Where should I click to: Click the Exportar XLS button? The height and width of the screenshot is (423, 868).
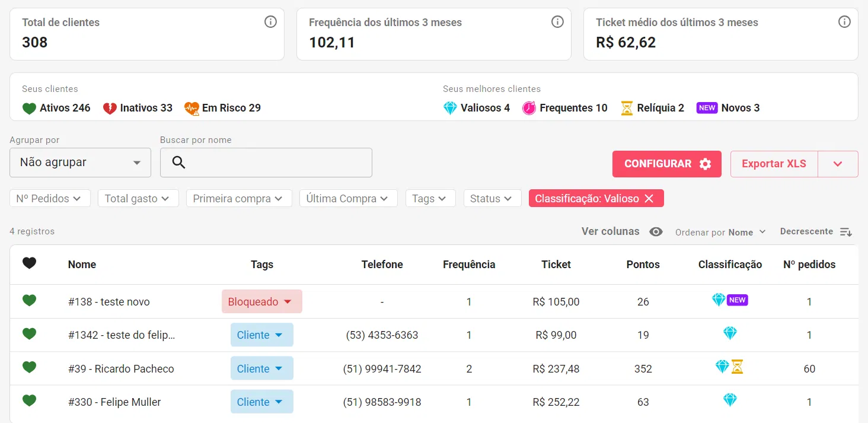point(774,164)
